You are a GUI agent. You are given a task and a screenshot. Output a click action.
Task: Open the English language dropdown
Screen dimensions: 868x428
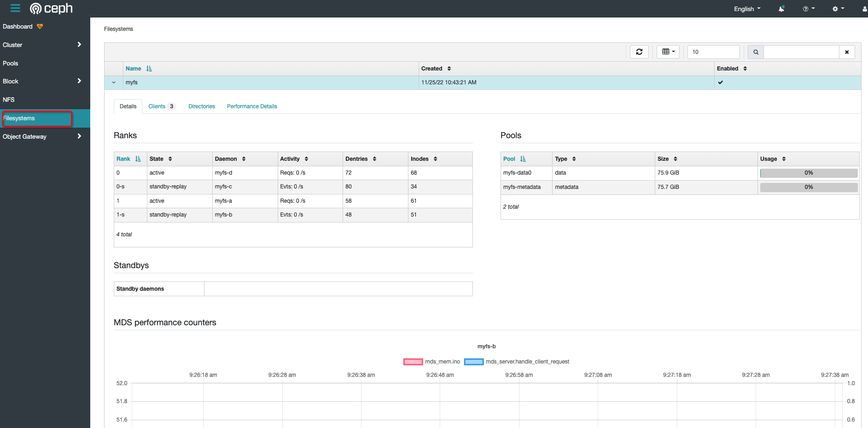(x=747, y=9)
